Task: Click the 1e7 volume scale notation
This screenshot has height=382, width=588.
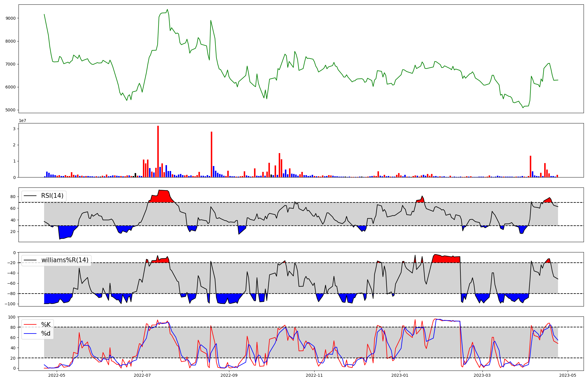Action: pyautogui.click(x=23, y=121)
